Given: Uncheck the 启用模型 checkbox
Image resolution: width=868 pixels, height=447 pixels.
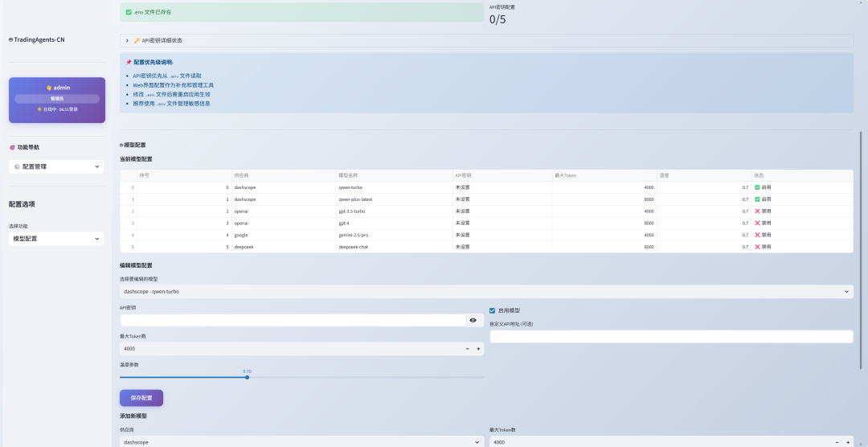Looking at the screenshot, I should (493, 310).
